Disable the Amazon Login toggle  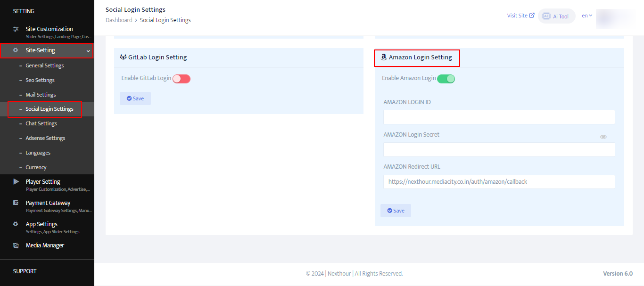pos(446,79)
